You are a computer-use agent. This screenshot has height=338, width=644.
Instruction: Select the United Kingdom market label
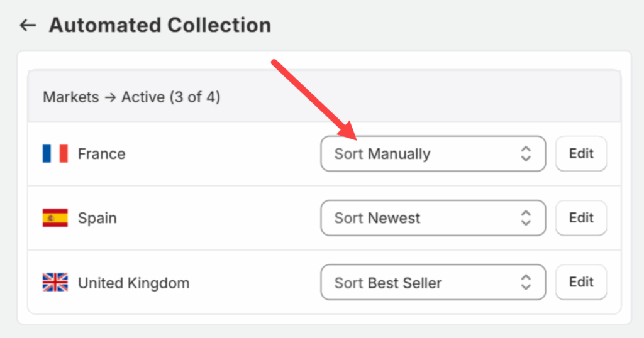tap(133, 283)
